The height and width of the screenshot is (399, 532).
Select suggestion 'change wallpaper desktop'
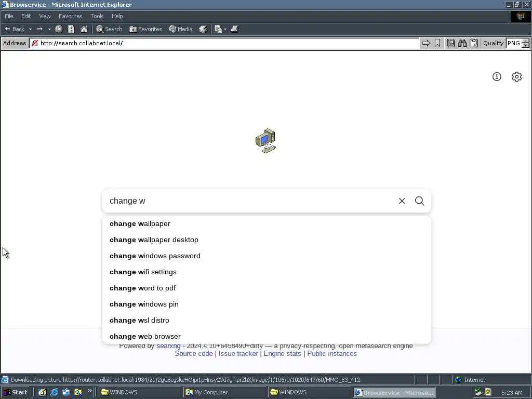(267, 240)
